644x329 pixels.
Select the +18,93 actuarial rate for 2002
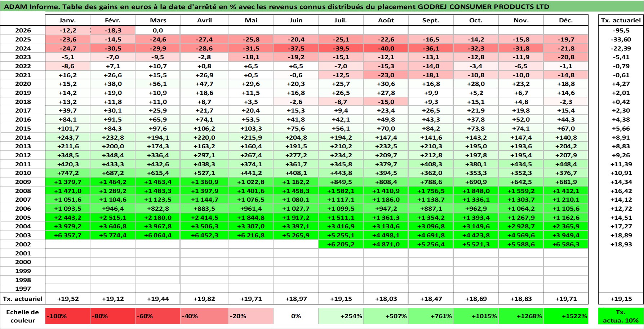click(x=621, y=244)
